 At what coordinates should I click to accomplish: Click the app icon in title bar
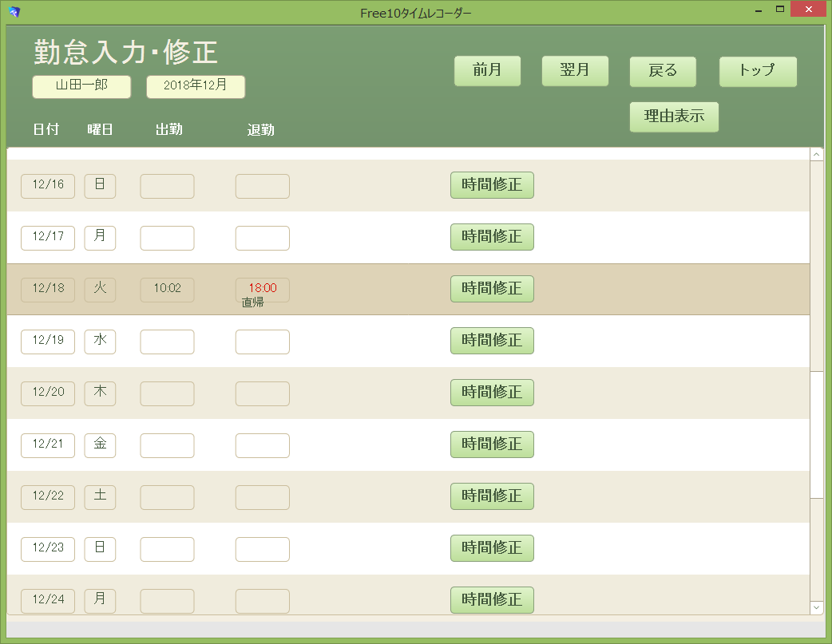click(x=14, y=12)
